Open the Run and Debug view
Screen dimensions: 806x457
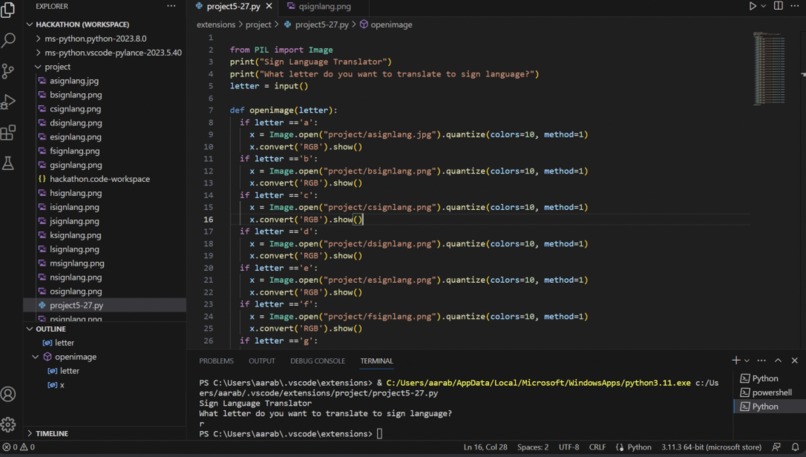click(8, 102)
